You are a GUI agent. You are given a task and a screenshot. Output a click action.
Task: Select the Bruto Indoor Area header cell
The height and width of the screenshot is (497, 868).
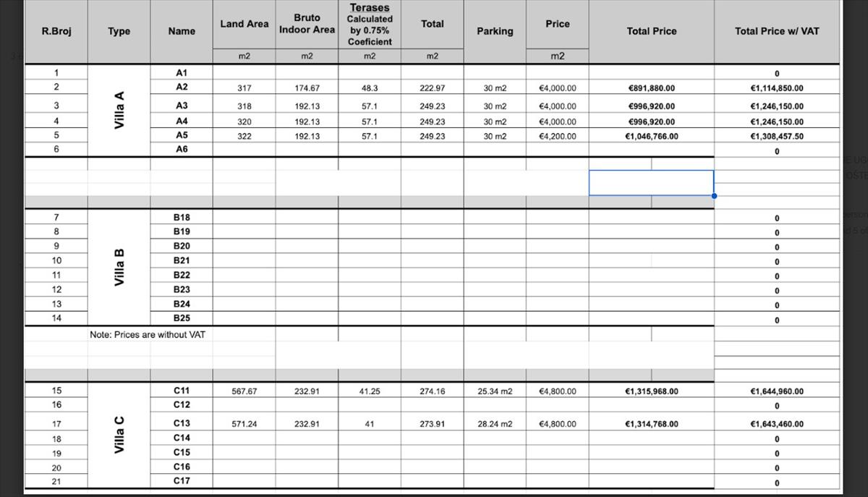point(307,24)
